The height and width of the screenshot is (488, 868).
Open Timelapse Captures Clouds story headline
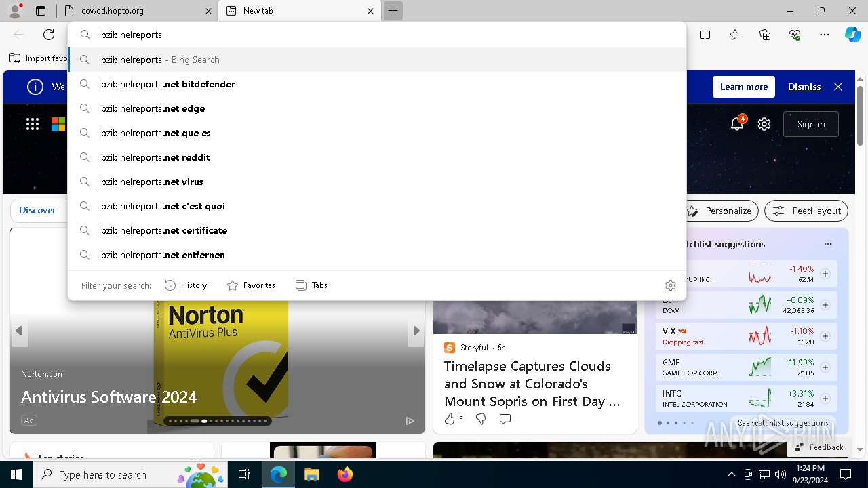[x=532, y=384]
